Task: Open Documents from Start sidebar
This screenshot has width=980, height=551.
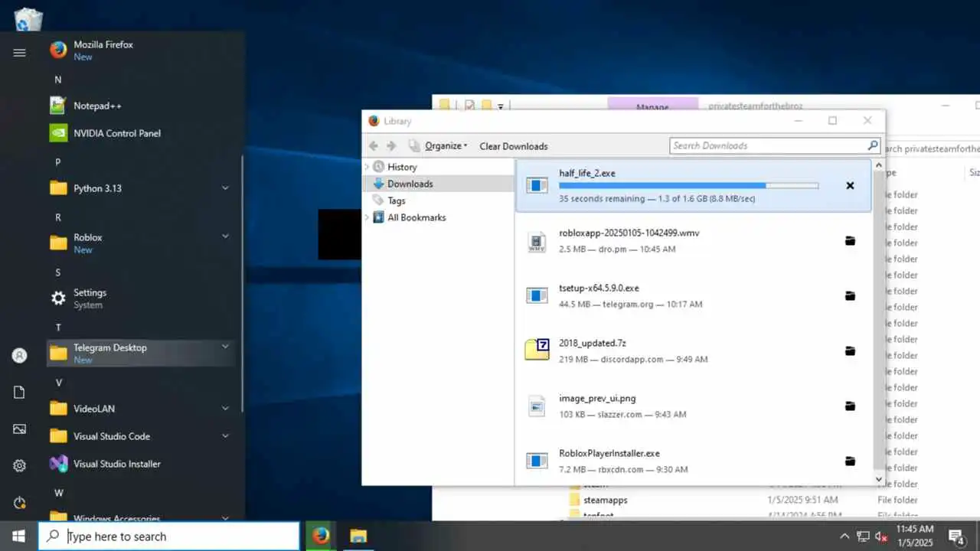Action: click(x=19, y=393)
